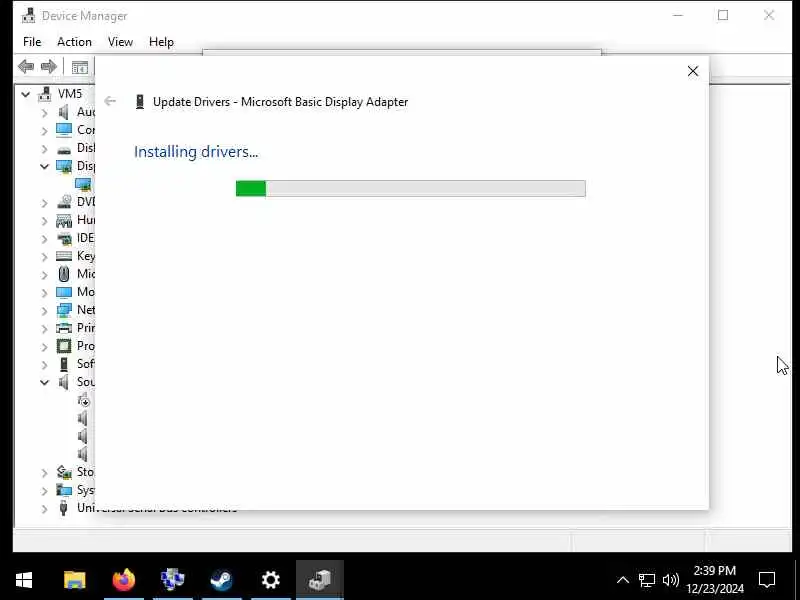This screenshot has height=600, width=800.
Task: Open the File menu
Action: 32,42
